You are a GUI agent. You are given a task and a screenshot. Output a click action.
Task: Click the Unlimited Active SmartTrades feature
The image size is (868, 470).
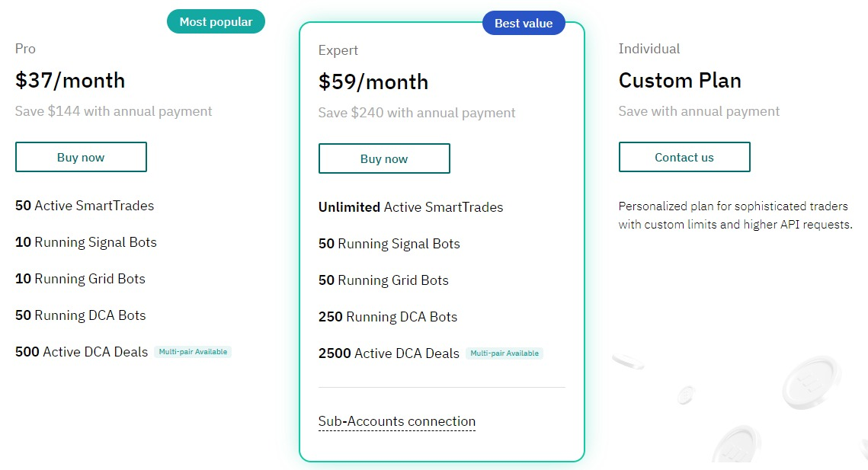tap(411, 207)
